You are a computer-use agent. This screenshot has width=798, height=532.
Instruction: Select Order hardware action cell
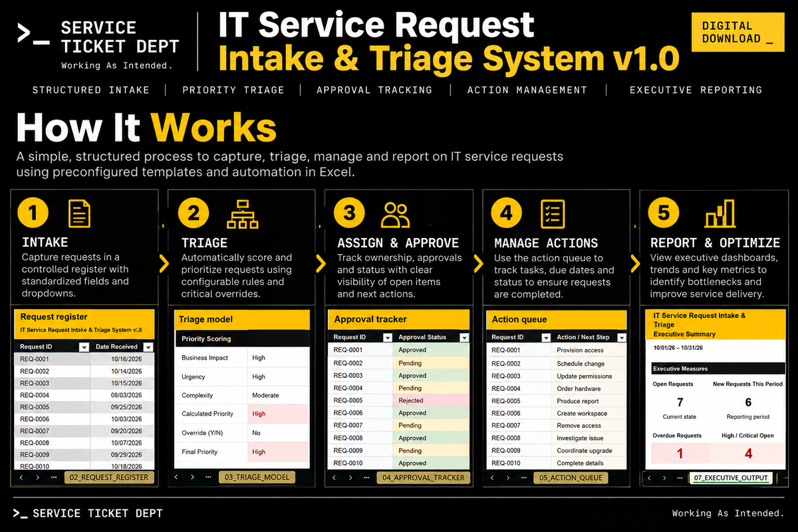(x=589, y=388)
